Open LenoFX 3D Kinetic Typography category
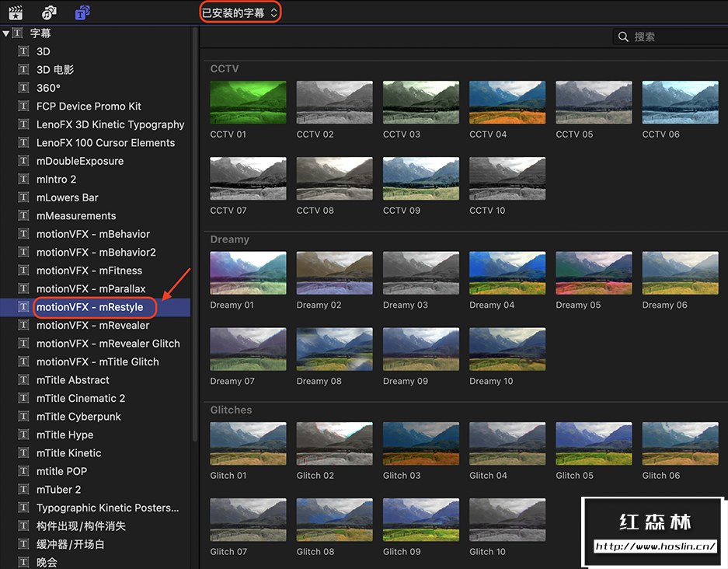This screenshot has height=569, width=728. (110, 124)
